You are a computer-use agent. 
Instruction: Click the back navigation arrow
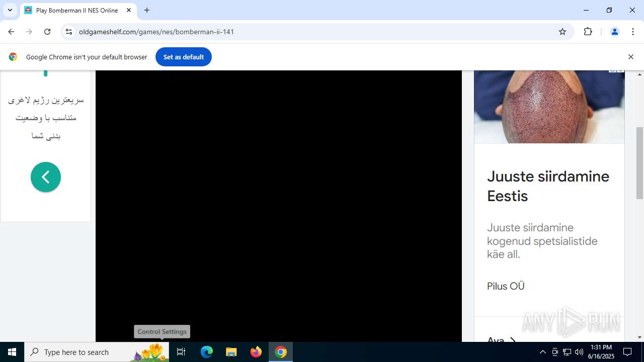click(11, 32)
